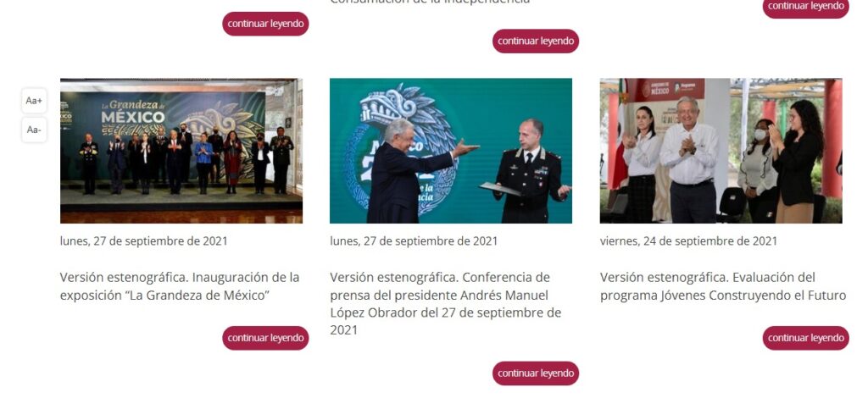Click "continuar leyendo" for the La Grandeza de México article
868x398 pixels.
265,338
